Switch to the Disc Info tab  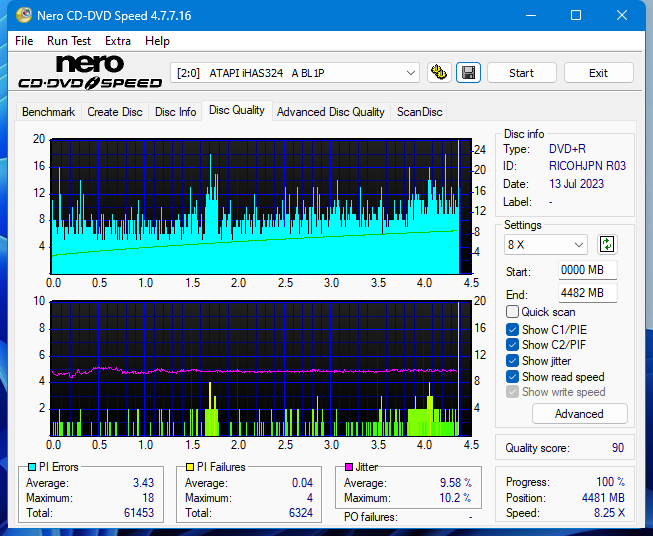[175, 112]
